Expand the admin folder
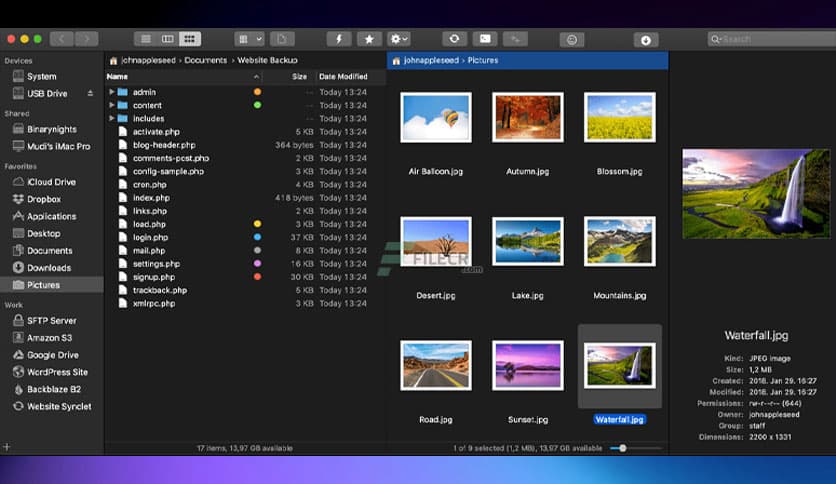Screen dimensions: 836x484 pyautogui.click(x=112, y=92)
